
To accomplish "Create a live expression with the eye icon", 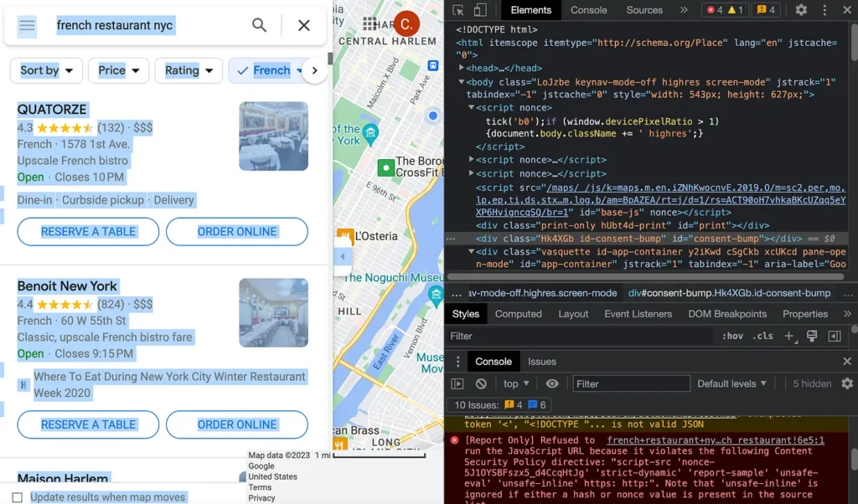I will (552, 383).
